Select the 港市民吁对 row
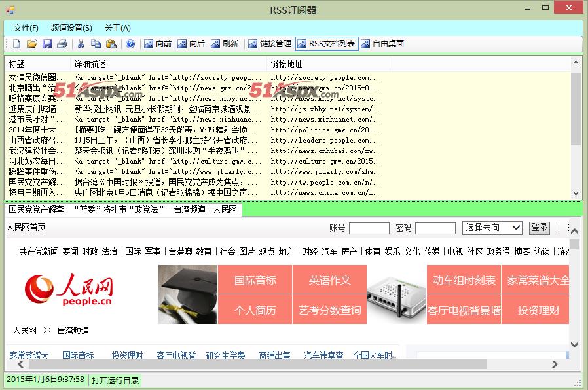Viewport: 588px width, 390px height. click(x=196, y=120)
